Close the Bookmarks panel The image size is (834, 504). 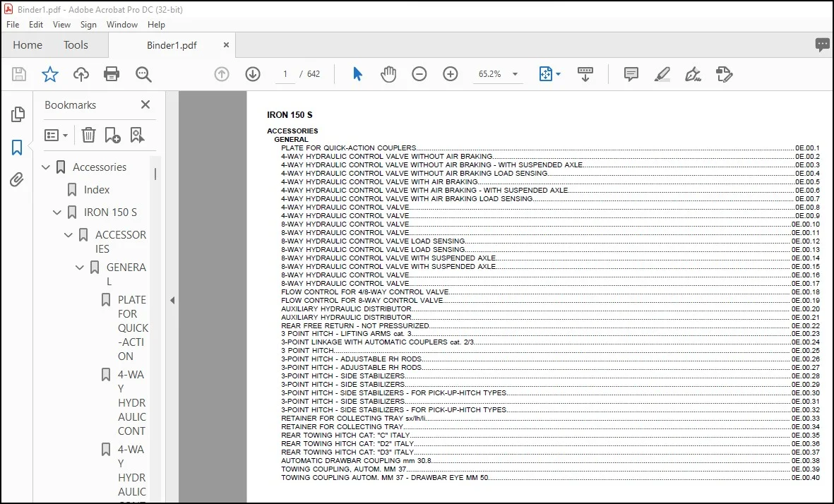[x=145, y=104]
